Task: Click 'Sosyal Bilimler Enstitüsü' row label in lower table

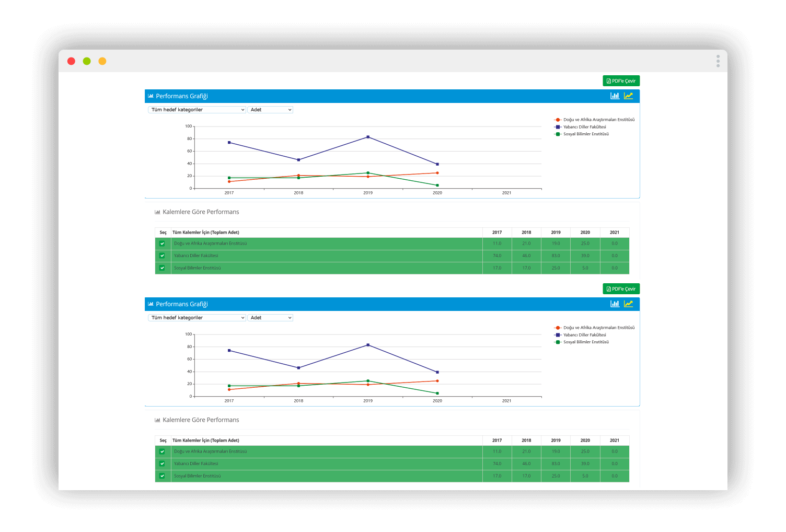Action: coord(198,476)
